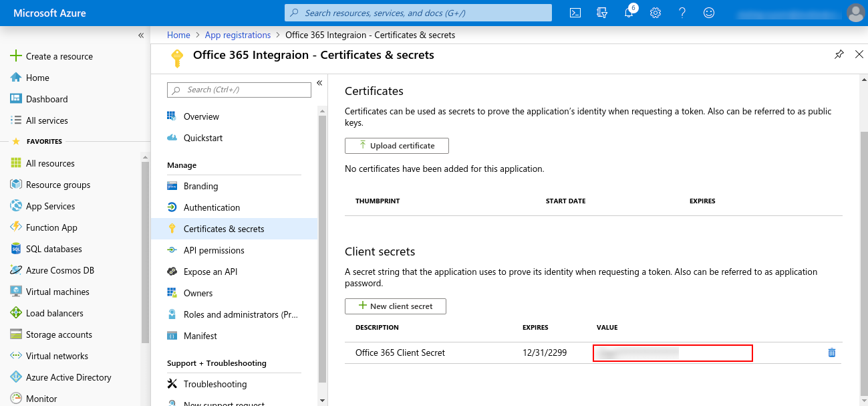The width and height of the screenshot is (868, 406).
Task: Select Authentication in Manage section
Action: pos(211,207)
